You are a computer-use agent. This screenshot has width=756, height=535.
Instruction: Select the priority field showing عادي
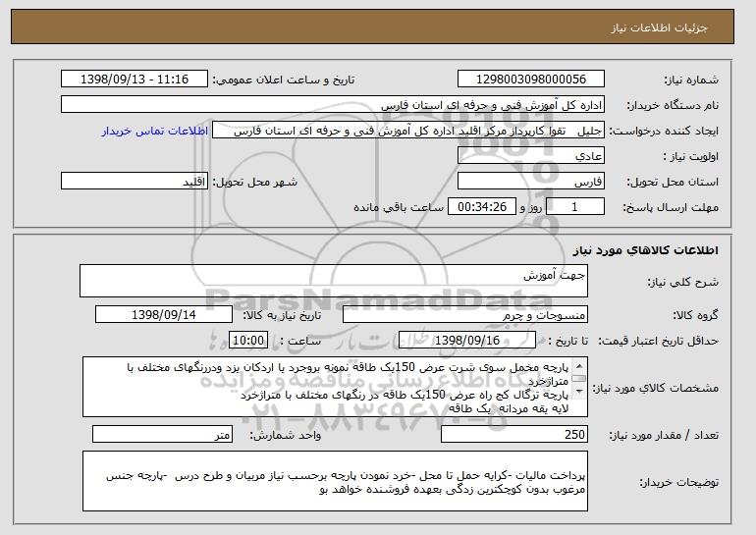tap(531, 156)
